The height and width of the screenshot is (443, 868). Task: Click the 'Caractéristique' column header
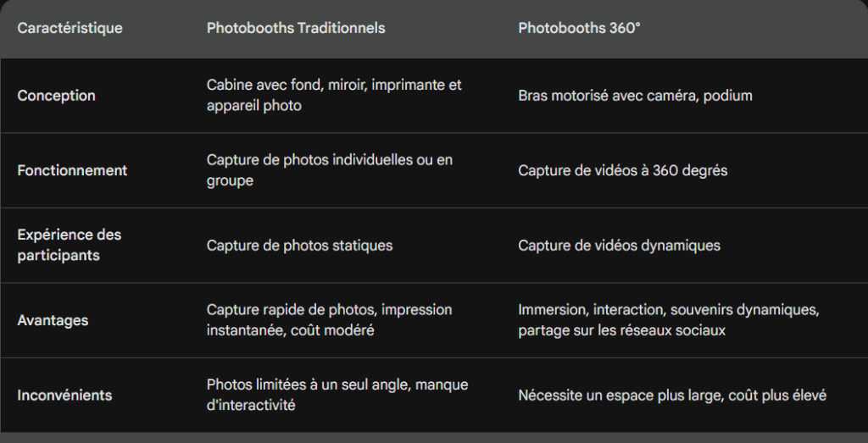click(x=70, y=28)
